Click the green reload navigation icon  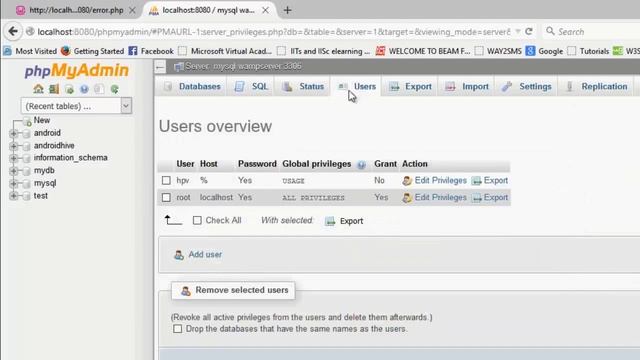115,89
